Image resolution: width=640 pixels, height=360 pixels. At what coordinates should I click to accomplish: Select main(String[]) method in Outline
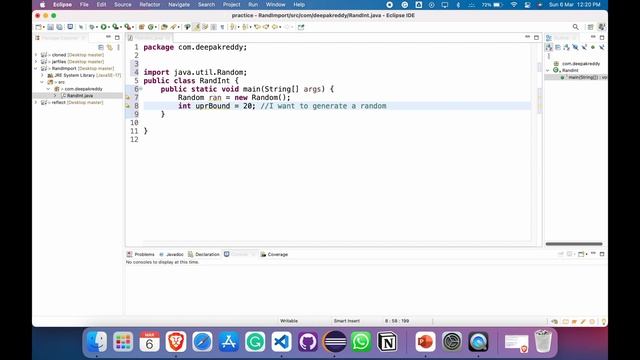coord(584,77)
